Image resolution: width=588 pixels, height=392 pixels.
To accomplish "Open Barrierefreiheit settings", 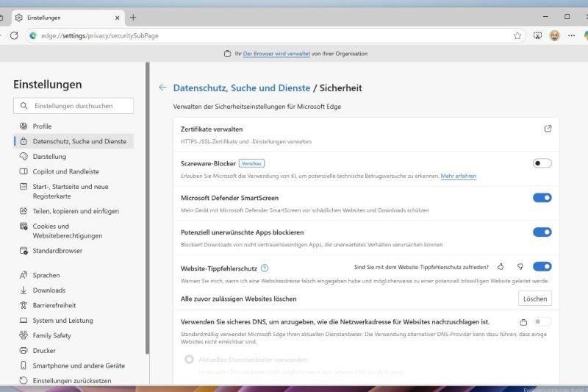I will point(73,305).
